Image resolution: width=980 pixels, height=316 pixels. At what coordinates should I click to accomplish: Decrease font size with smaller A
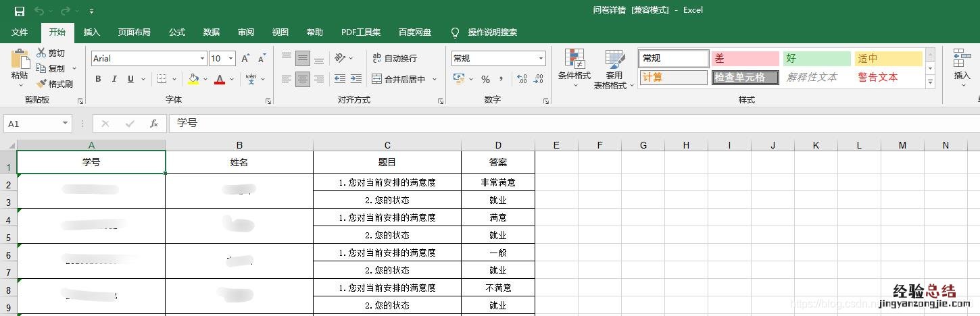click(x=261, y=59)
